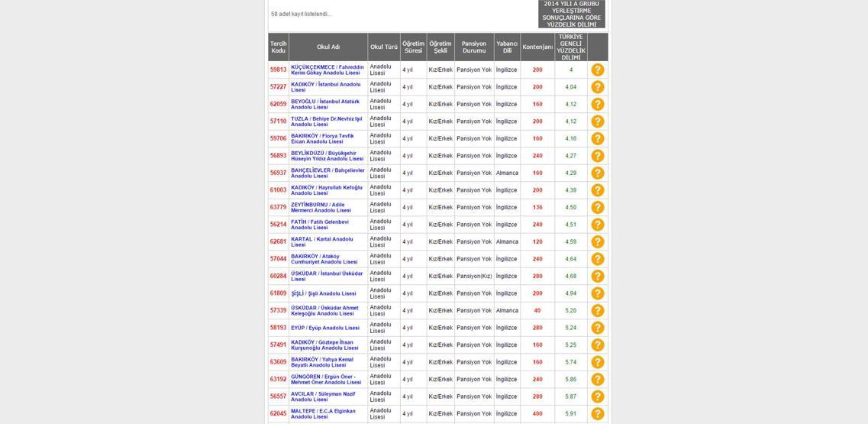
Task: Click the Pansiyon Durumu column header
Action: [474, 47]
